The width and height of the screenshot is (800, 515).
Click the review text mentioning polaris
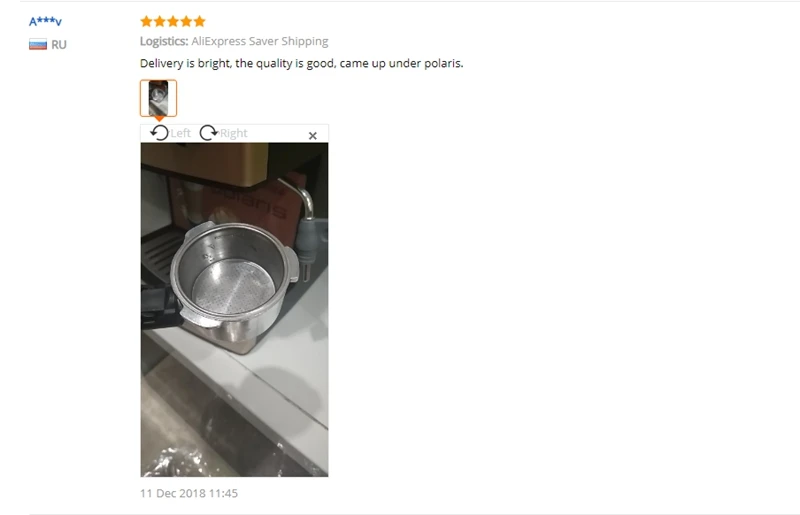[x=302, y=63]
